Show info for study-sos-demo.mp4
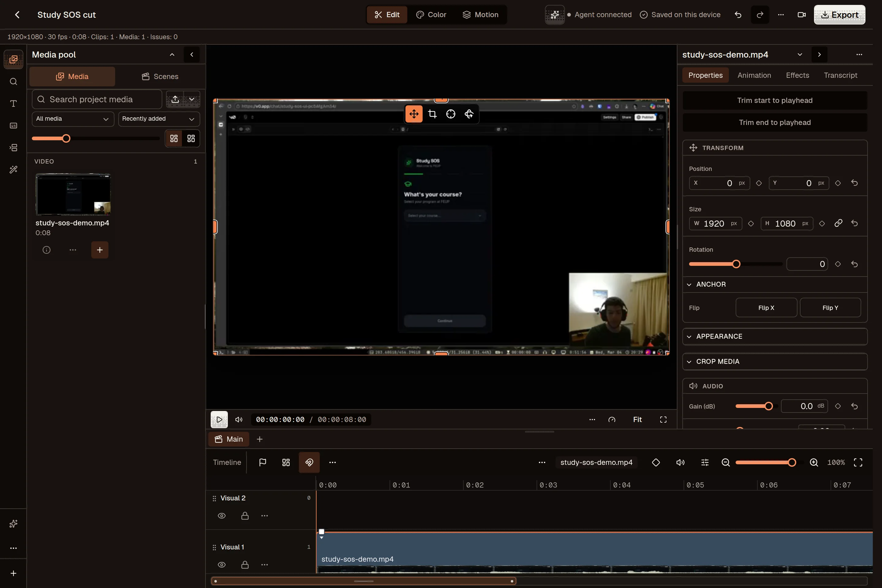The height and width of the screenshot is (588, 882). click(x=47, y=250)
